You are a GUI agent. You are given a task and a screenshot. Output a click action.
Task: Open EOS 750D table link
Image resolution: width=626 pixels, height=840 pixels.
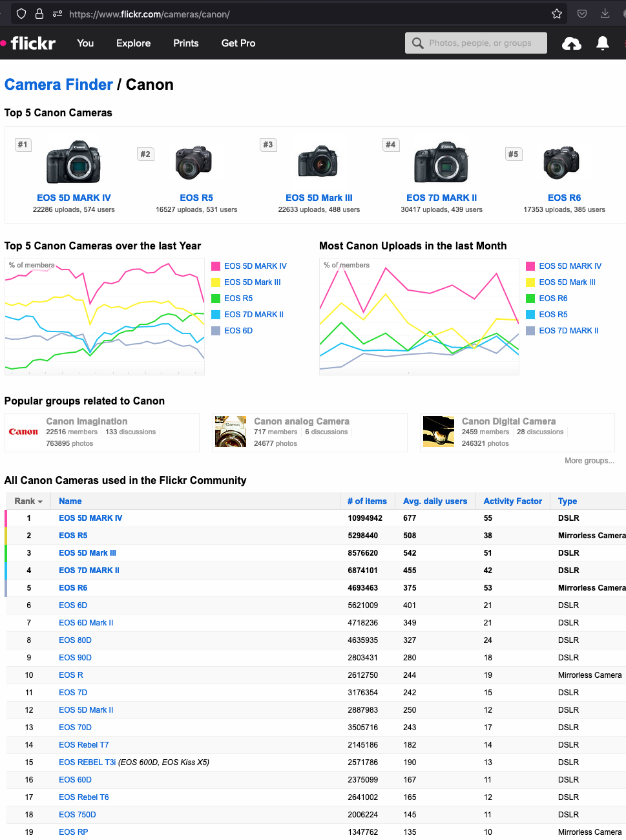point(78,815)
